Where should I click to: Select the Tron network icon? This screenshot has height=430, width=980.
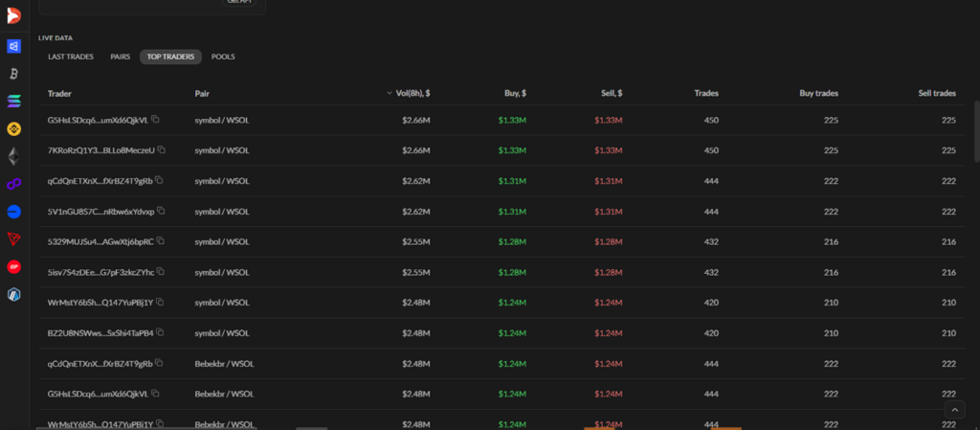(x=13, y=238)
